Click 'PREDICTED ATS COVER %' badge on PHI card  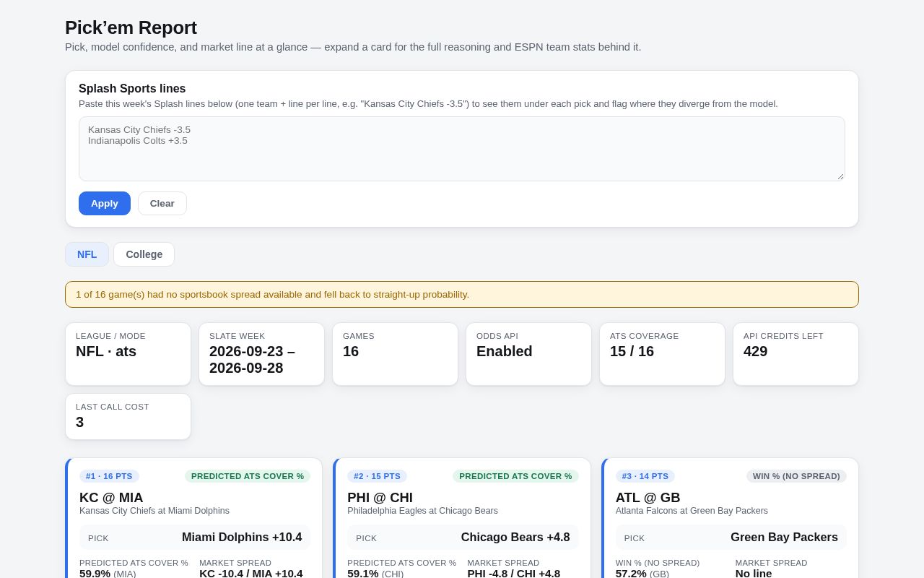click(x=515, y=476)
